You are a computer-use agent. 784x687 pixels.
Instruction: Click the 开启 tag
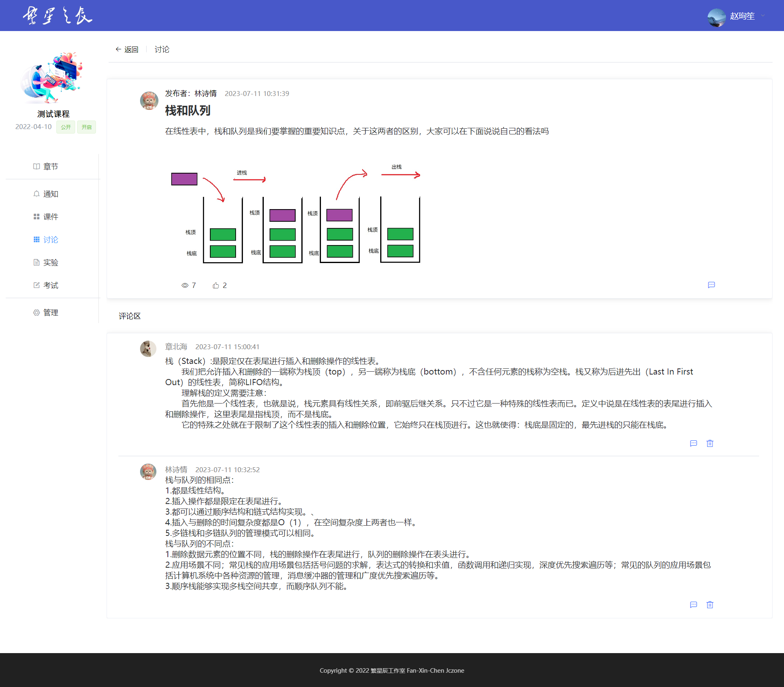pyautogui.click(x=87, y=127)
